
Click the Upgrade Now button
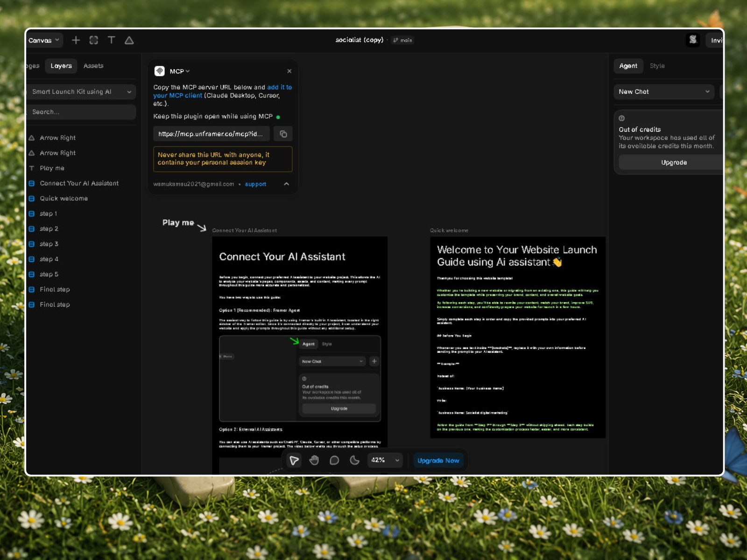pos(438,461)
